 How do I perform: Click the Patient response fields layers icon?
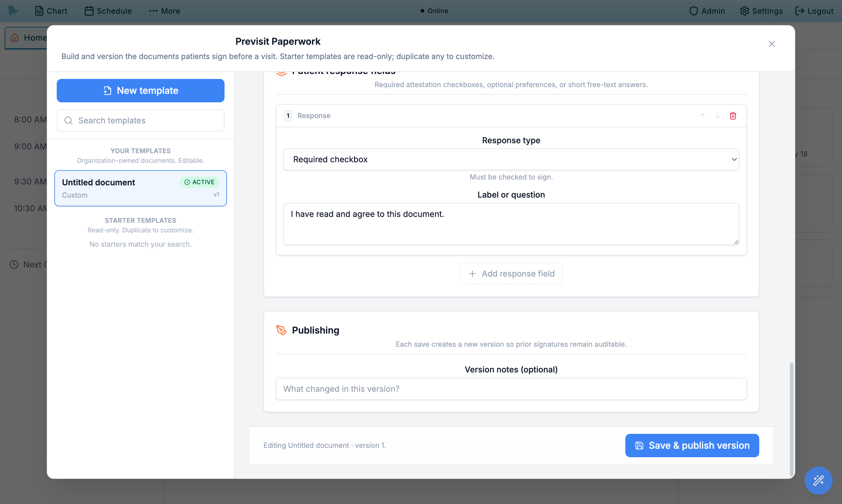click(281, 73)
